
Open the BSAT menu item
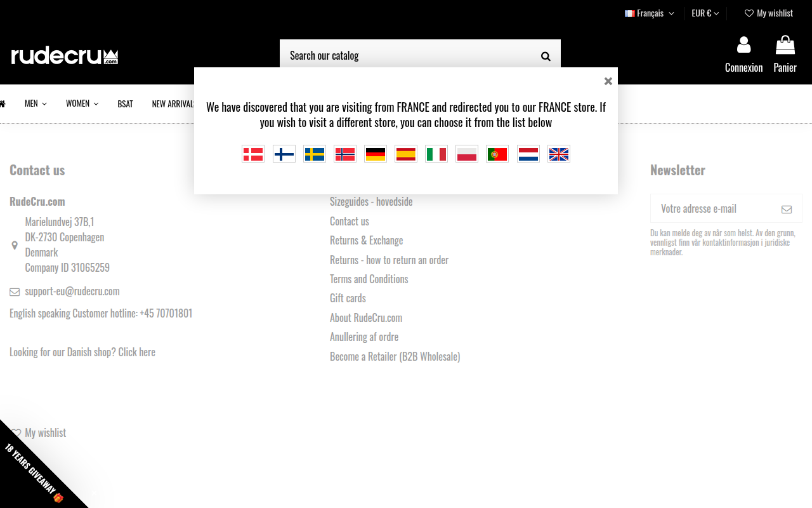pos(125,104)
